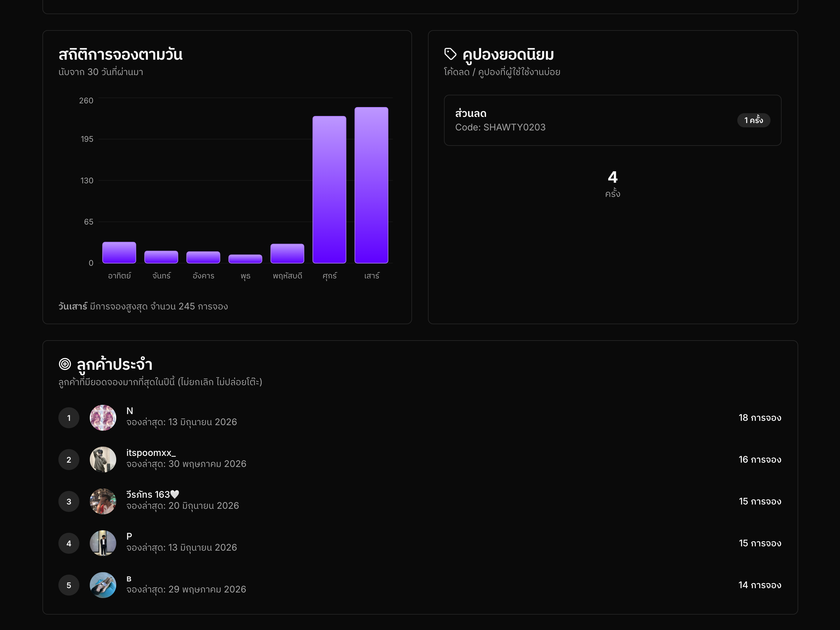Click itspoomxx_ customer name

point(151,453)
